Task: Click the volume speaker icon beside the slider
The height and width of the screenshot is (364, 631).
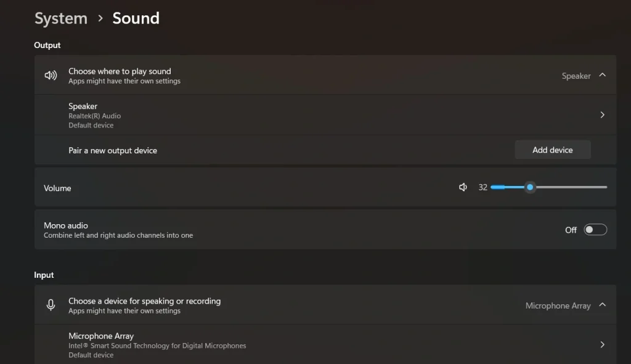Action: pyautogui.click(x=463, y=187)
